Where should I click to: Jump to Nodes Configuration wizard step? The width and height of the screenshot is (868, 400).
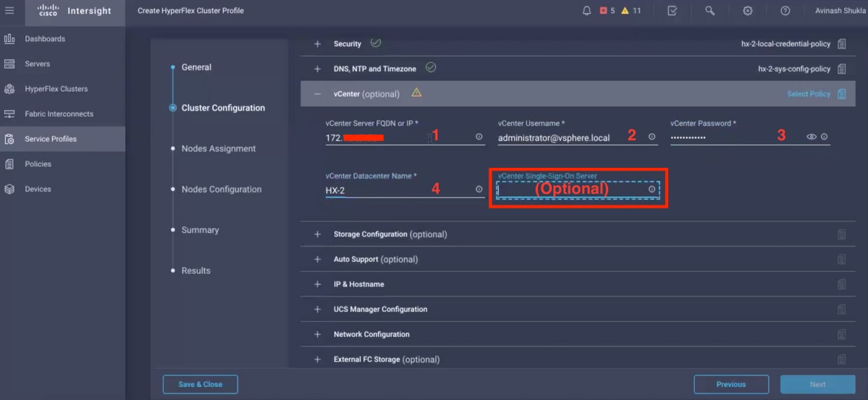(222, 190)
